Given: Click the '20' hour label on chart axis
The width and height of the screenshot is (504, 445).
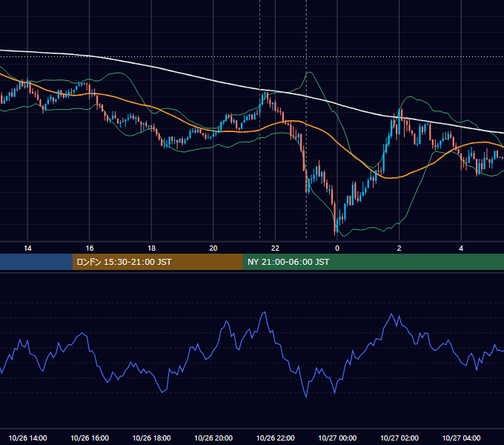Looking at the screenshot, I should coord(213,248).
